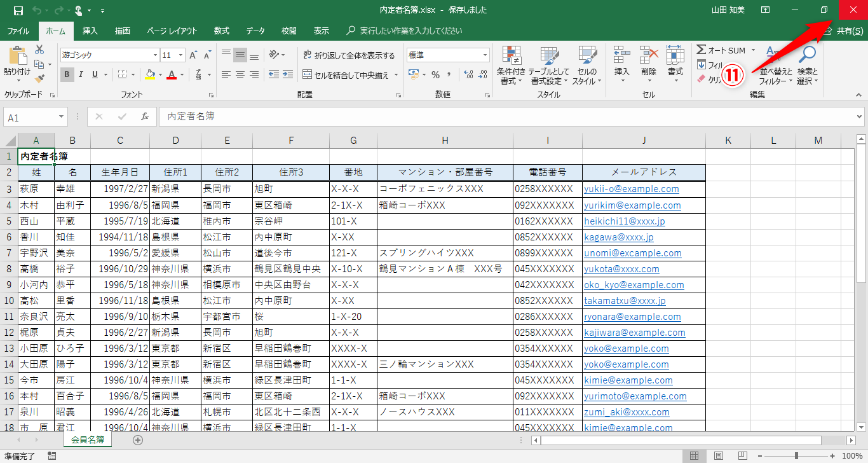
Task: Open the Sort & Filter (並べ替えとフィルター) menu
Action: [x=776, y=66]
